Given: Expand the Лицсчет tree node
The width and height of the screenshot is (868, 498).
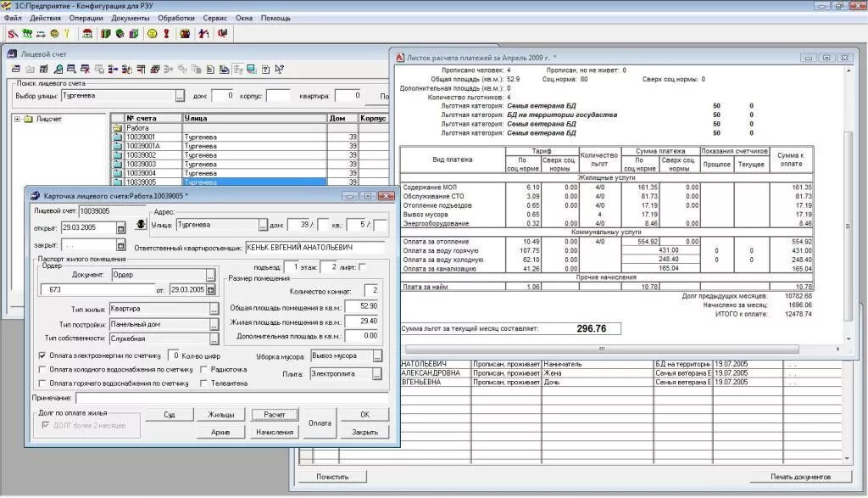Looking at the screenshot, I should [x=17, y=119].
